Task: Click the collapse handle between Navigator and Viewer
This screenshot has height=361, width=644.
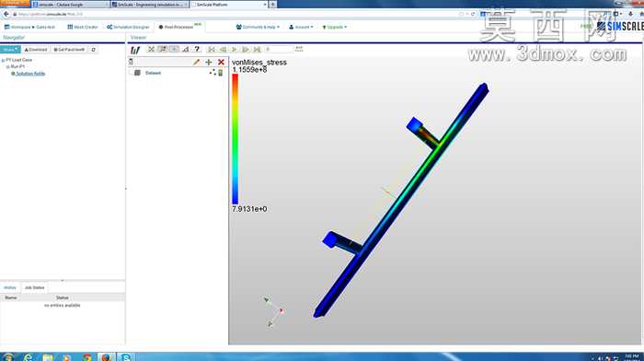Action: point(126,189)
